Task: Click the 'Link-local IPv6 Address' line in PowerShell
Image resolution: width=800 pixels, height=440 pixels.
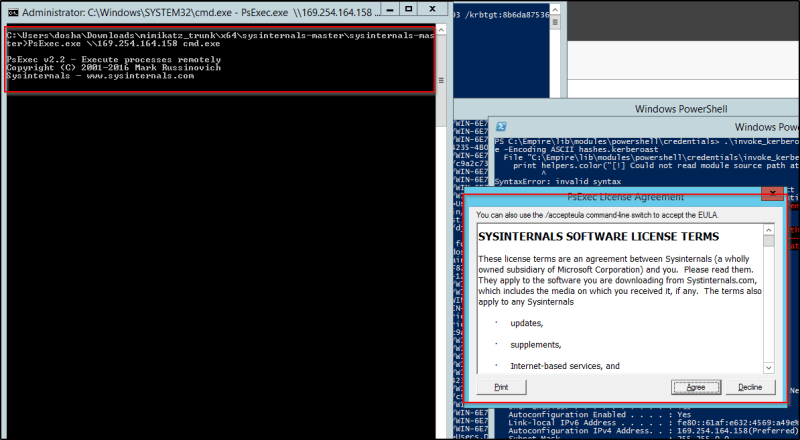Action: point(654,423)
